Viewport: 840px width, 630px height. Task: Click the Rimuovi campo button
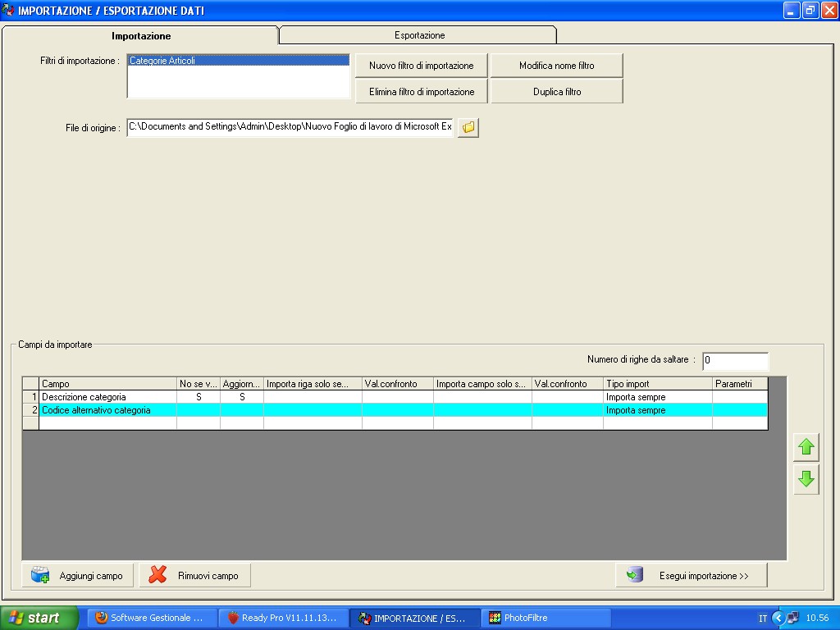[x=195, y=575]
